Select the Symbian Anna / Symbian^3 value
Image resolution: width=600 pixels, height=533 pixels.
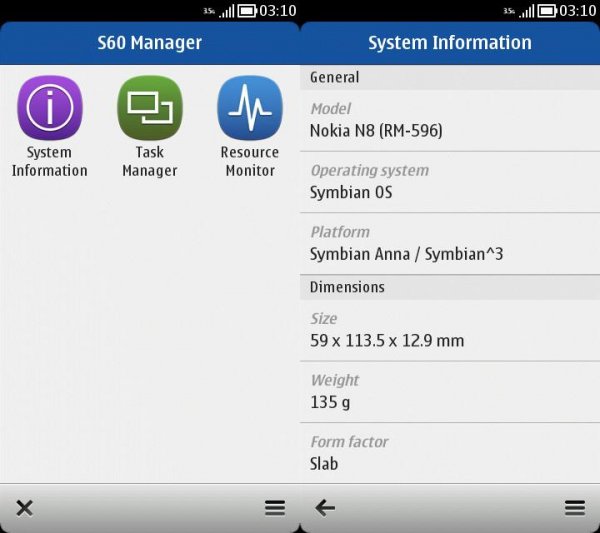tap(406, 254)
